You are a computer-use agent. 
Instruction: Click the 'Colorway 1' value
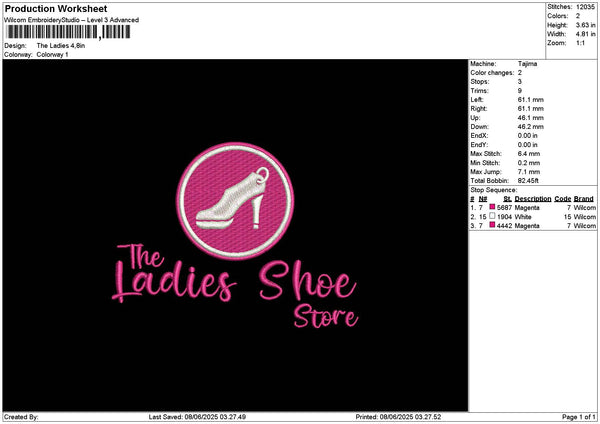tap(52, 55)
